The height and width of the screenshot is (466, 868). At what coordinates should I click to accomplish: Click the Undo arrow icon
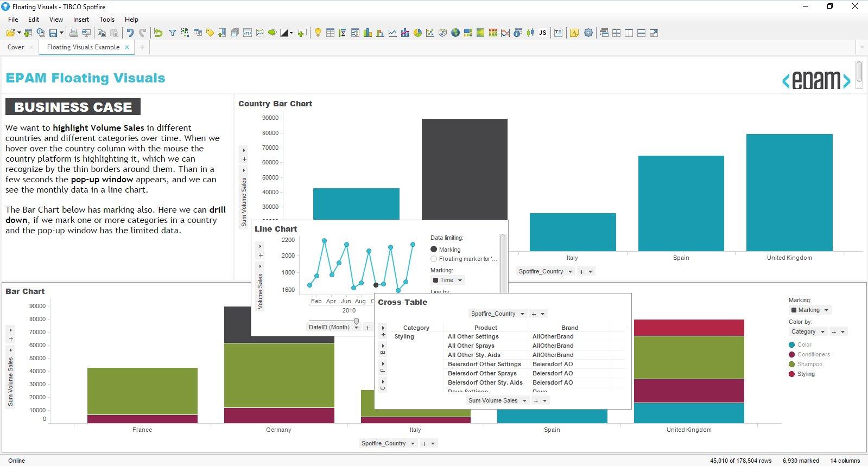(130, 33)
